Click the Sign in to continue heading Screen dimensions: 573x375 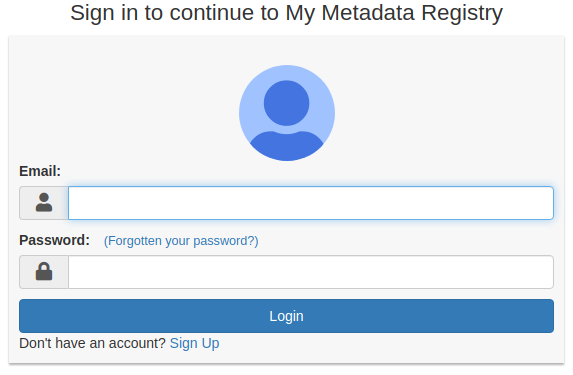[286, 13]
